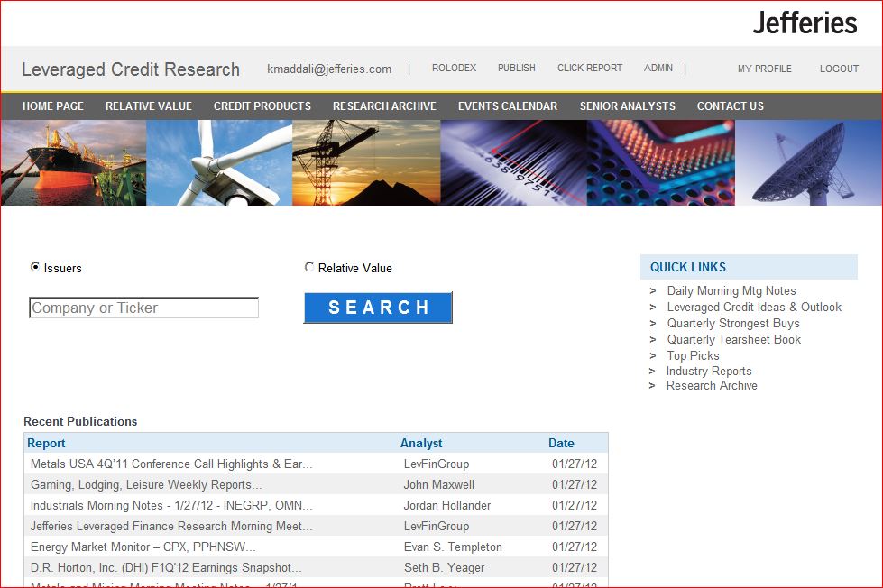Viewport: 883px width, 588px height.
Task: Click arrow bullet beside Research Archive quick link
Action: [x=652, y=386]
